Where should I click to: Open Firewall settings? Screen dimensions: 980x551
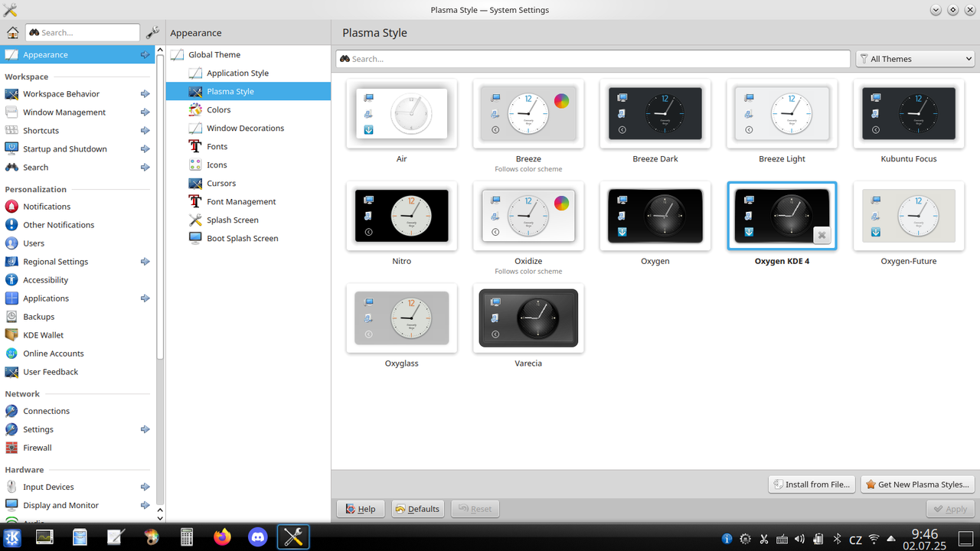(77, 448)
